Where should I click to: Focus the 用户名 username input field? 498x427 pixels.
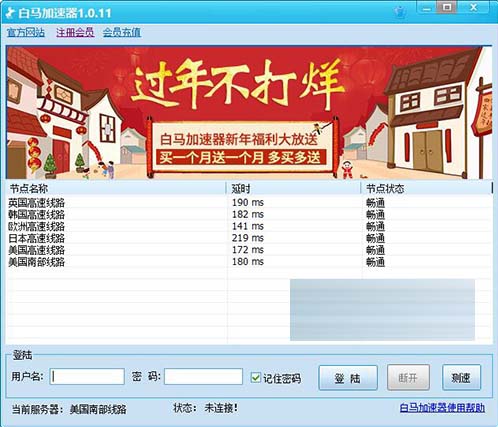87,377
